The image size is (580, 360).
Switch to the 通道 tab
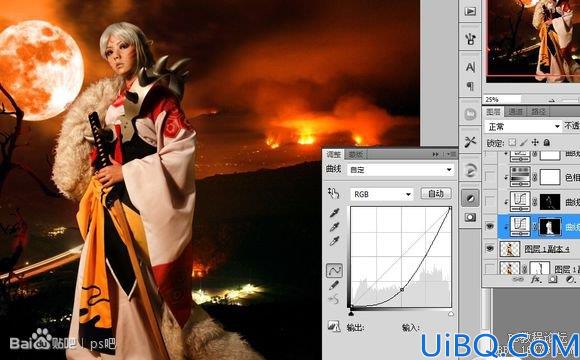[515, 111]
